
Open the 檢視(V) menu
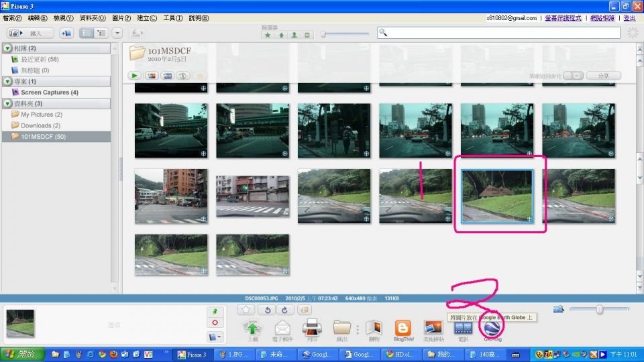tap(63, 18)
